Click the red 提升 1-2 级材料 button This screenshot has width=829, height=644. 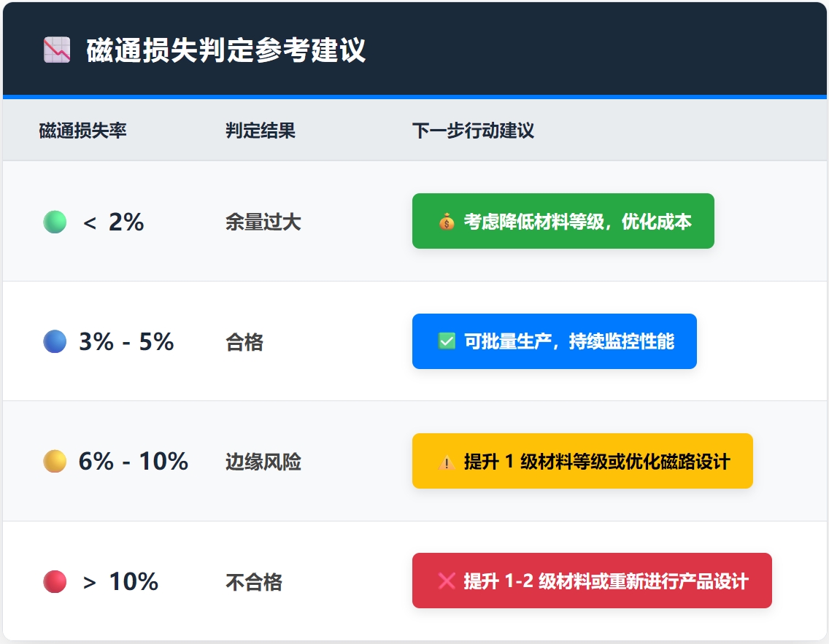tap(591, 581)
